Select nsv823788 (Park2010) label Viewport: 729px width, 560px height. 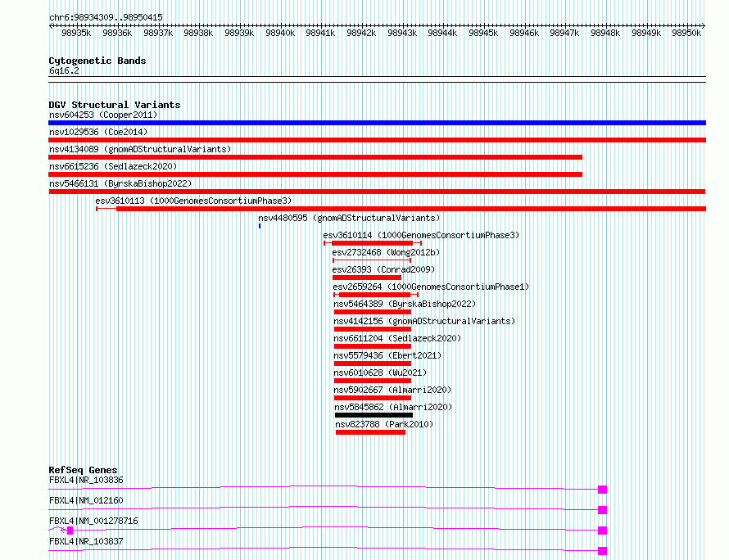tap(384, 424)
